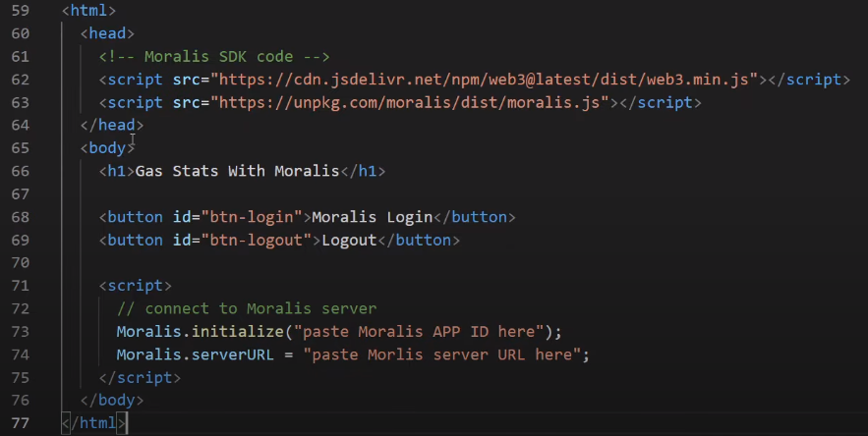Click the 'Logout' button label text

[x=349, y=241]
